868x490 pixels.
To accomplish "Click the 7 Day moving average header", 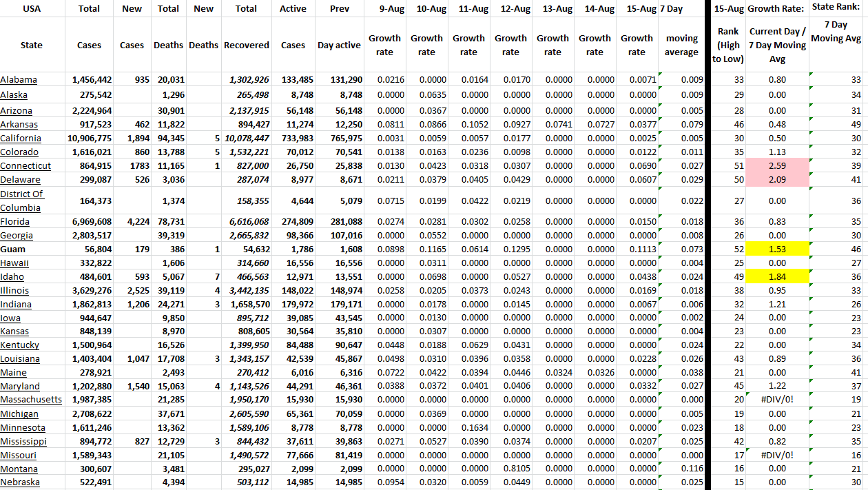I will pyautogui.click(x=681, y=45).
